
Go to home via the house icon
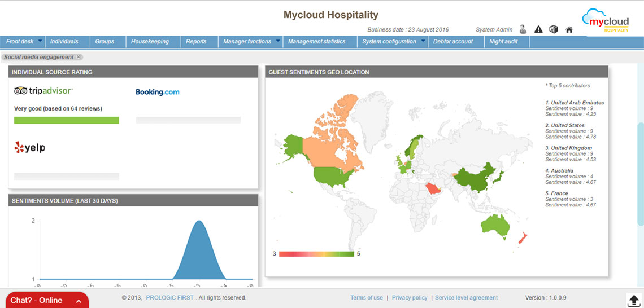click(569, 30)
